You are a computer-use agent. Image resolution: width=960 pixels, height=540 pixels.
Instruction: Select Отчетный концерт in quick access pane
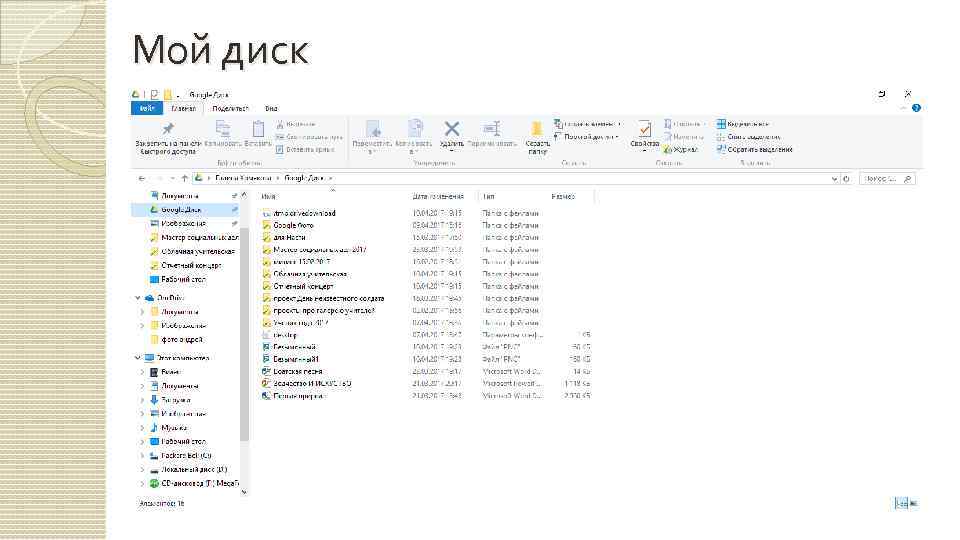click(186, 266)
